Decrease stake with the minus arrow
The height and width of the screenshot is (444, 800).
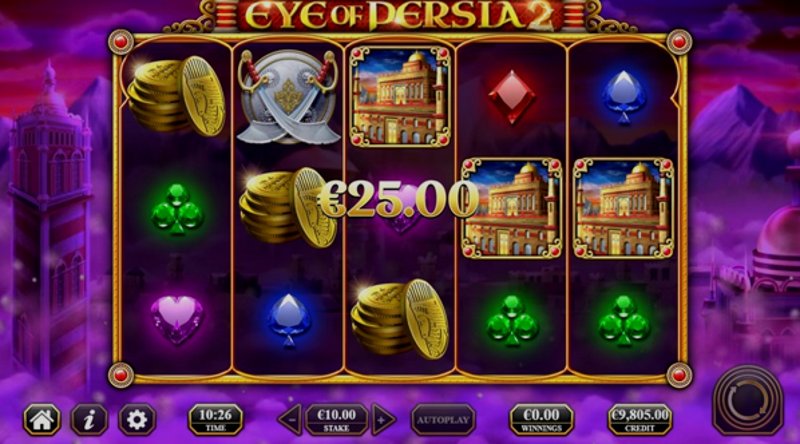coord(290,420)
